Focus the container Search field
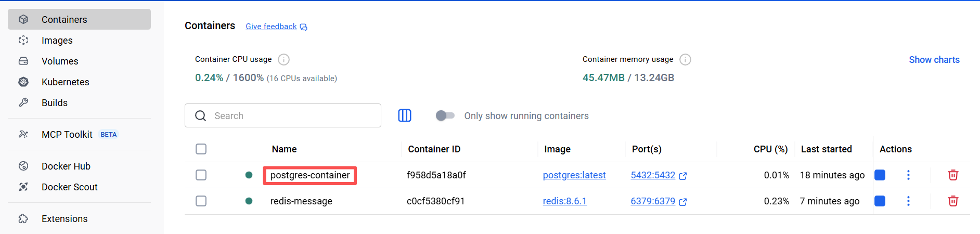The image size is (980, 234). tap(283, 115)
